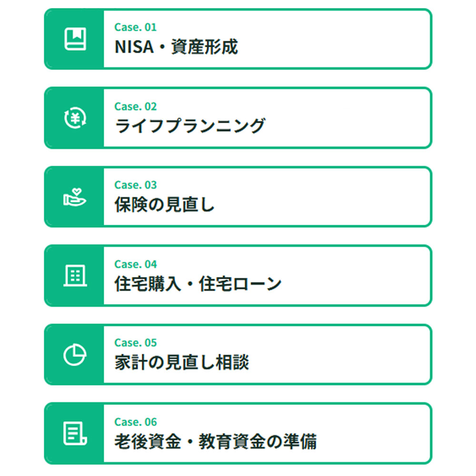Image resolution: width=476 pixels, height=476 pixels.
Task: Open the NISA・資産形成 title link
Action: (x=176, y=47)
